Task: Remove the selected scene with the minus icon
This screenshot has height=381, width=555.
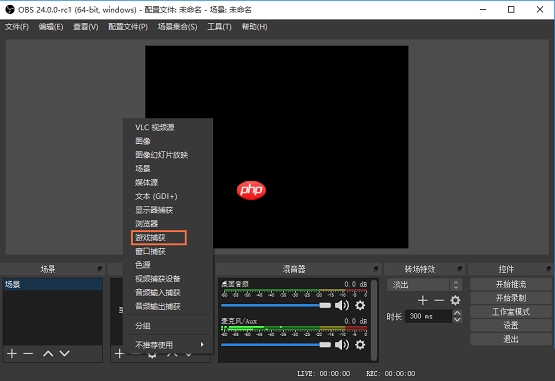Action: [x=28, y=353]
